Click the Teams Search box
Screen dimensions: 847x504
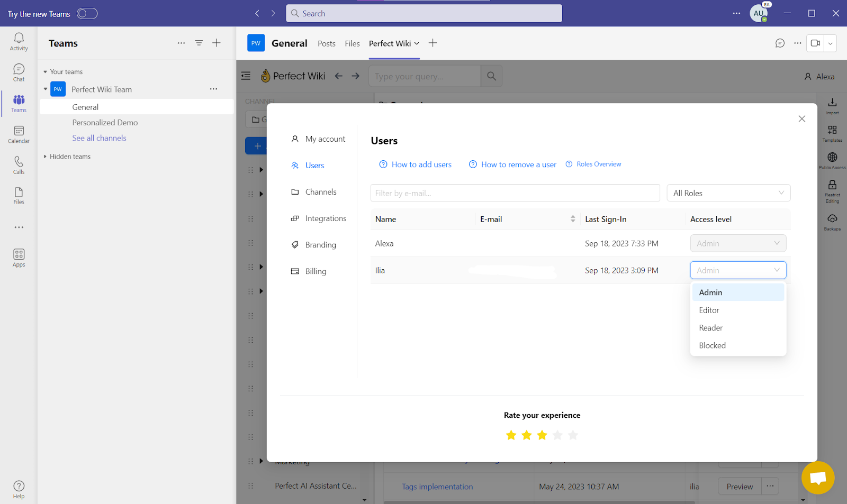point(424,13)
